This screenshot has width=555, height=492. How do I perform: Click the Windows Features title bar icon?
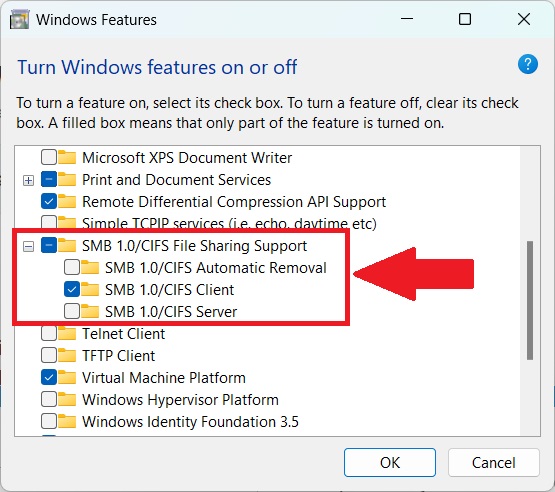(x=19, y=20)
